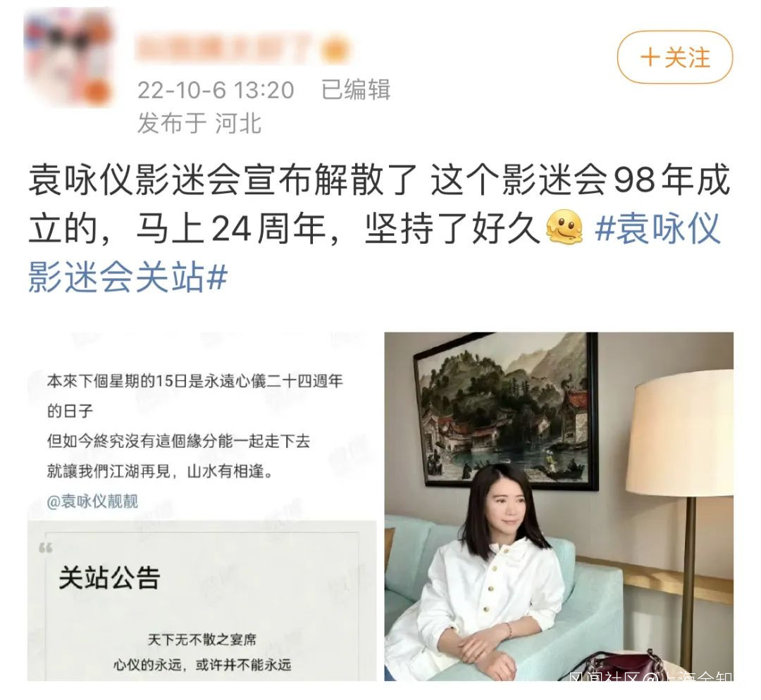The image size is (761, 700).
Task: Tap the post text about 影迷会宣布解散
Action: click(x=378, y=204)
